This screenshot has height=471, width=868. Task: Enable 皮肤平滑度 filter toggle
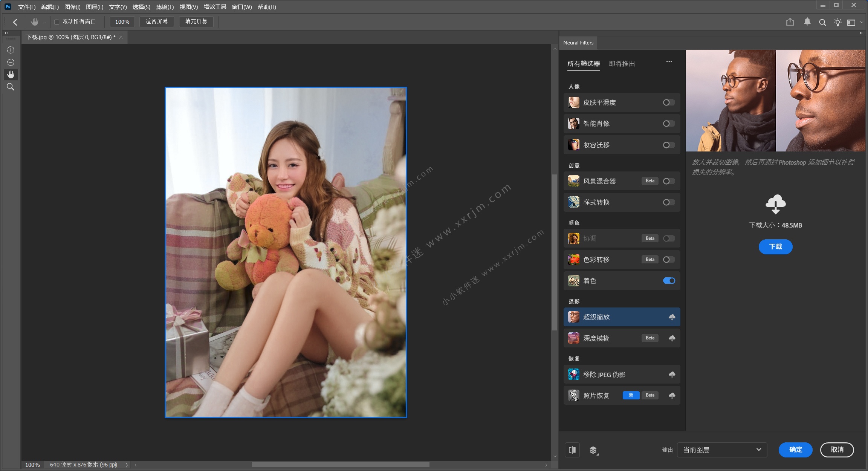pos(669,102)
